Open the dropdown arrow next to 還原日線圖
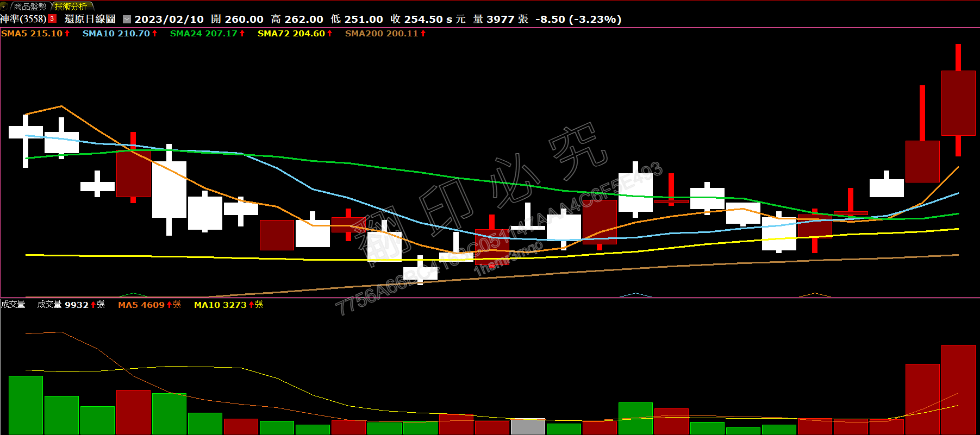 point(127,19)
